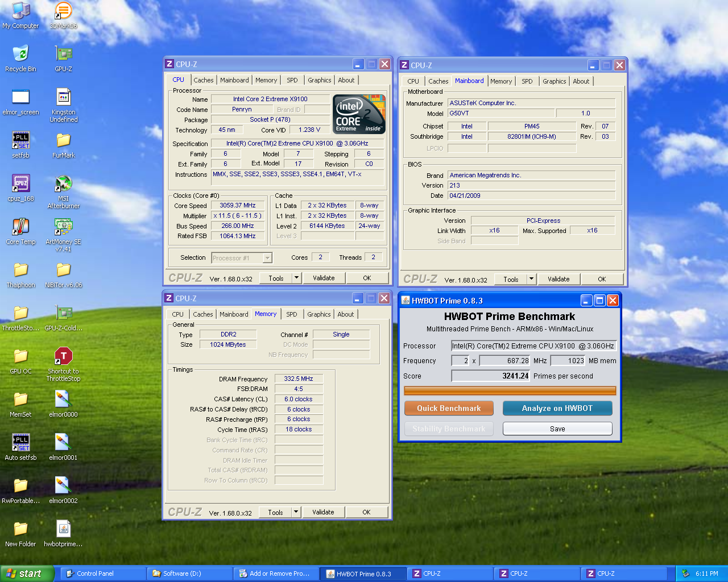The height and width of the screenshot is (582, 728).
Task: Click the Tools button in the Memory window
Action: (x=275, y=512)
